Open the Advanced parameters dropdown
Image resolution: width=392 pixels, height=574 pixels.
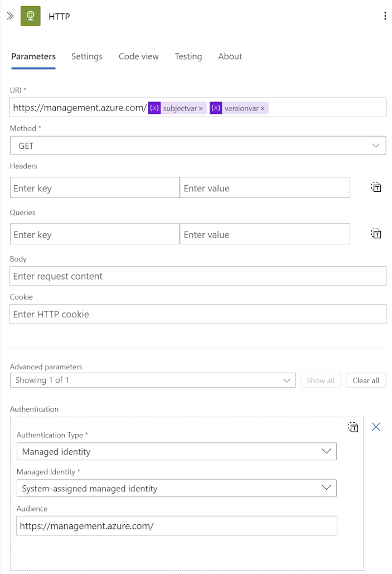(x=153, y=380)
